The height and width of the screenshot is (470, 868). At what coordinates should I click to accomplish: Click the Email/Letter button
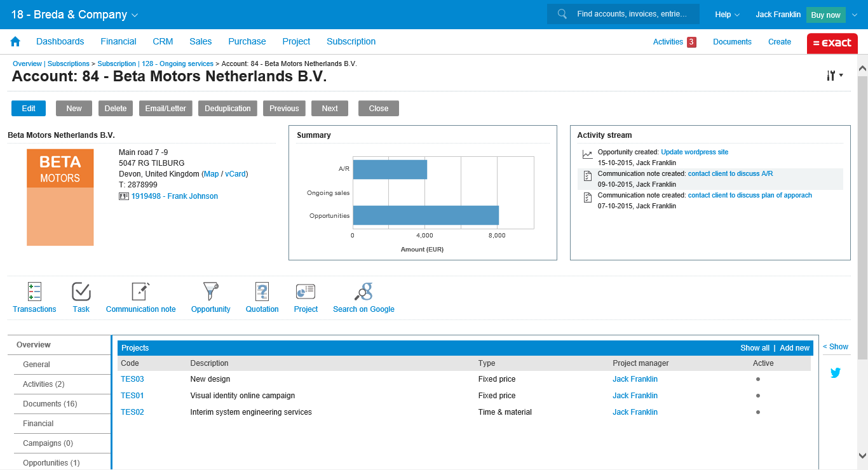[166, 108]
